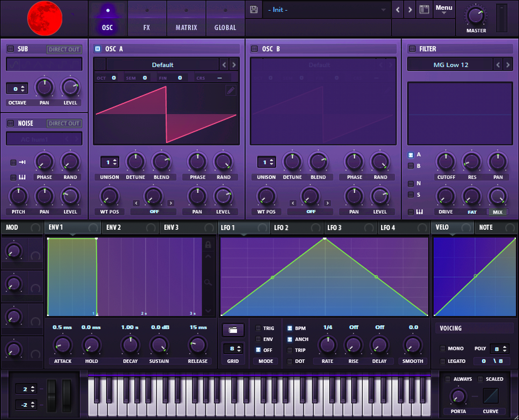Click the envelope zoom magnifier icon
This screenshot has width=519, height=420.
(208, 282)
